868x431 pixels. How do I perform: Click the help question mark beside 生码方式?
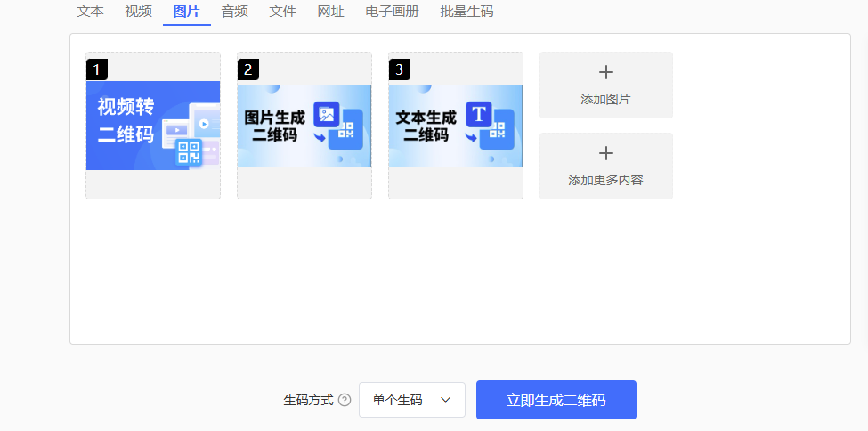[x=345, y=401]
